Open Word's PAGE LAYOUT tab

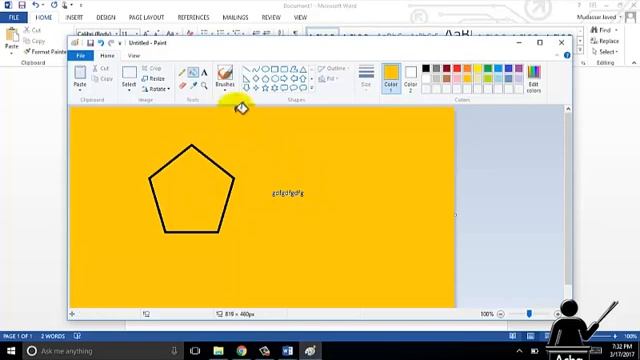(146, 18)
